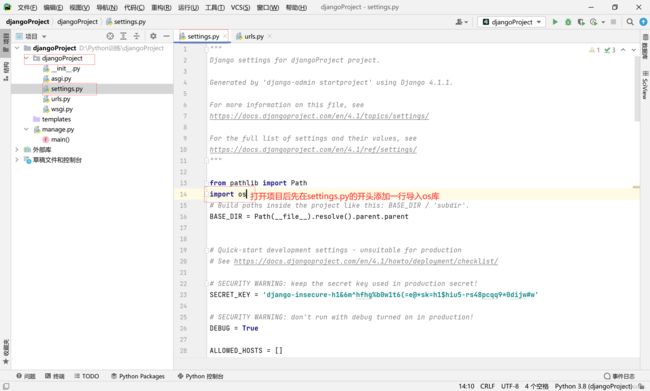Follow the topics/settings docs link on line 7
Image resolution: width=650 pixels, height=391 pixels.
tap(319, 116)
